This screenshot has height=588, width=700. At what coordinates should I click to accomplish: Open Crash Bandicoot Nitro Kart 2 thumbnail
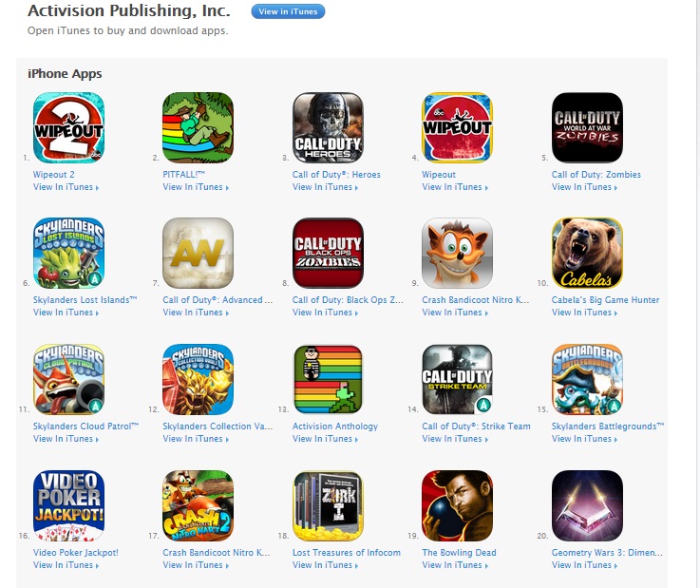(x=199, y=506)
